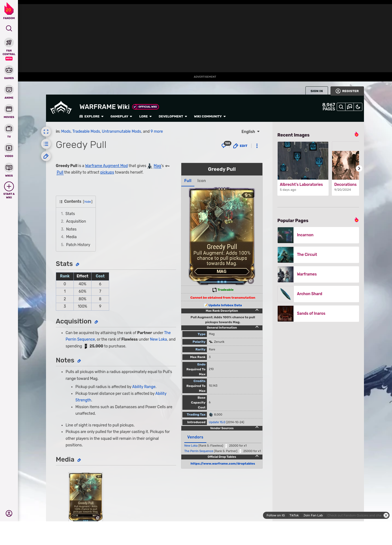392x545 pixels.
Task: Click the Start a Wiki plus icon
Action: [x=9, y=187]
